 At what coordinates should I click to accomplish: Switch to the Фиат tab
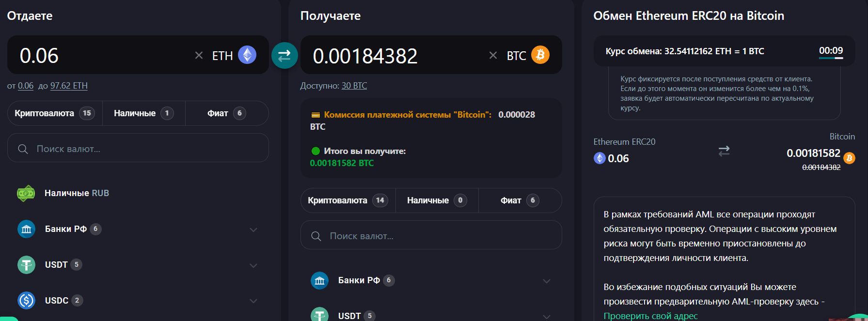pyautogui.click(x=226, y=113)
